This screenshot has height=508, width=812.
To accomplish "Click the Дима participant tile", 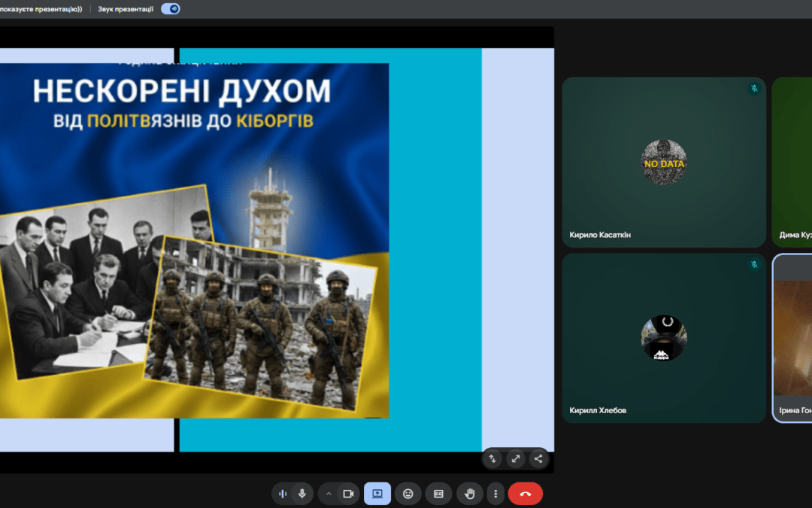I will click(x=792, y=163).
